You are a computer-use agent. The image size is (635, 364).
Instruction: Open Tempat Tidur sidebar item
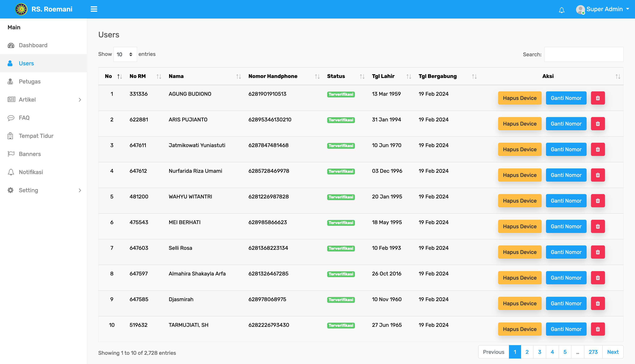(43, 136)
